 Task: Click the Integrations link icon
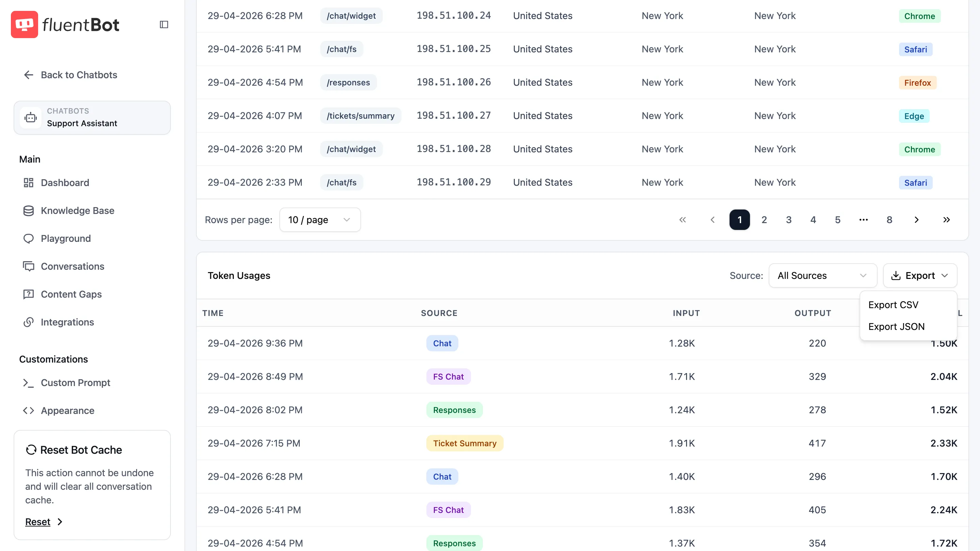(x=29, y=322)
